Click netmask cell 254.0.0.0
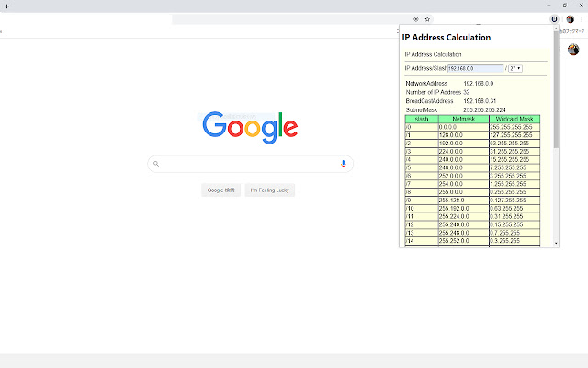588x368 pixels. pyautogui.click(x=464, y=184)
